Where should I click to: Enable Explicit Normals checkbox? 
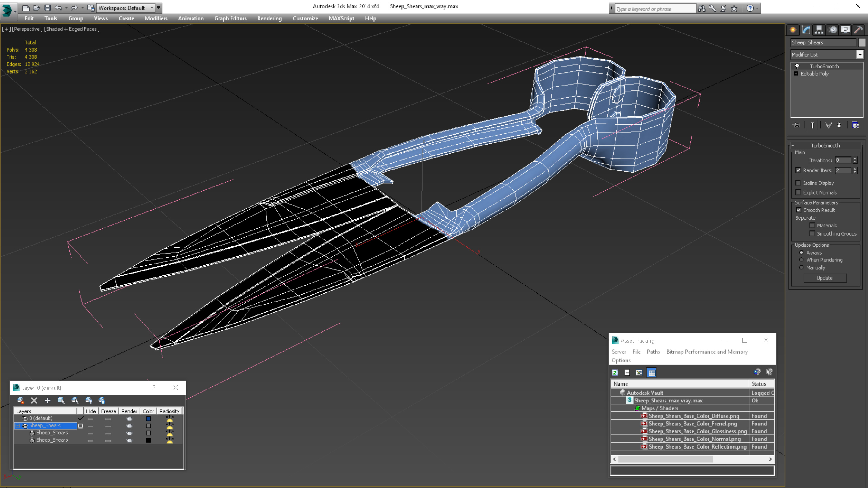pyautogui.click(x=798, y=192)
